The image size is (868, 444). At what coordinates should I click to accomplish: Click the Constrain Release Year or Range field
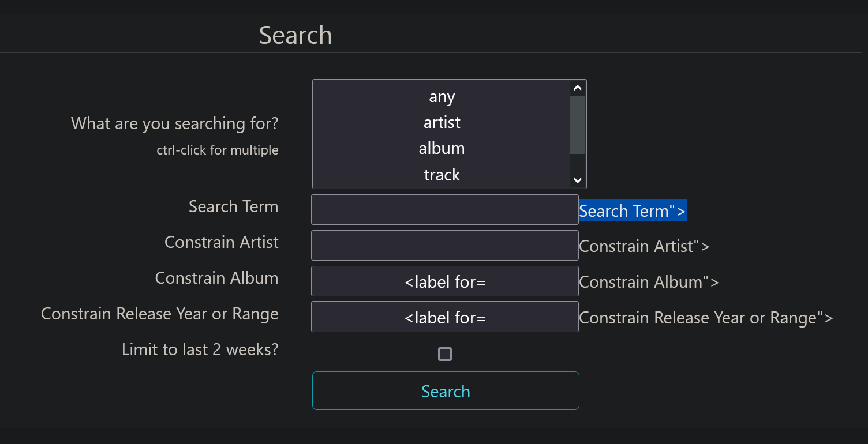click(x=444, y=317)
